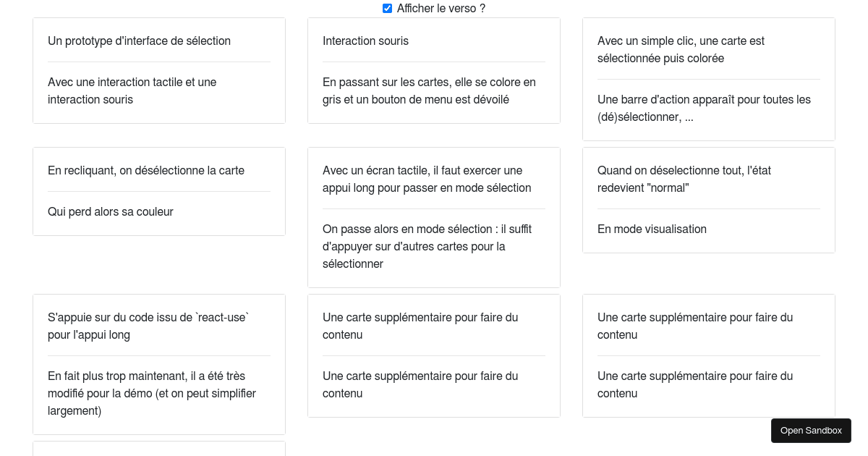
Task: Click the "Interaction souris" card
Action: 433,70
